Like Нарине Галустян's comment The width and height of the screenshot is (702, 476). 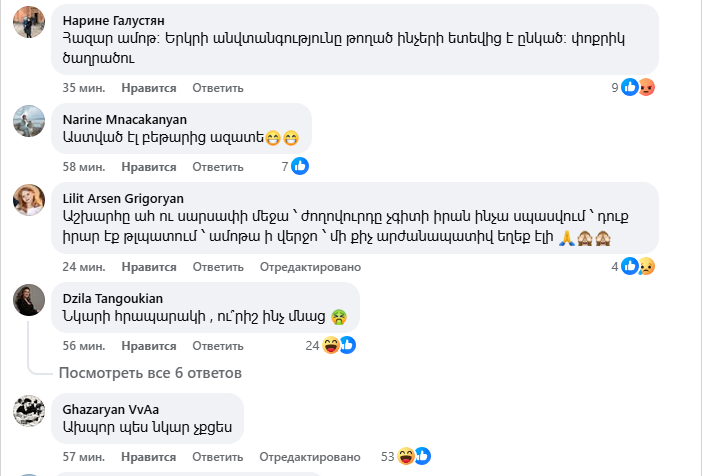[x=149, y=88]
